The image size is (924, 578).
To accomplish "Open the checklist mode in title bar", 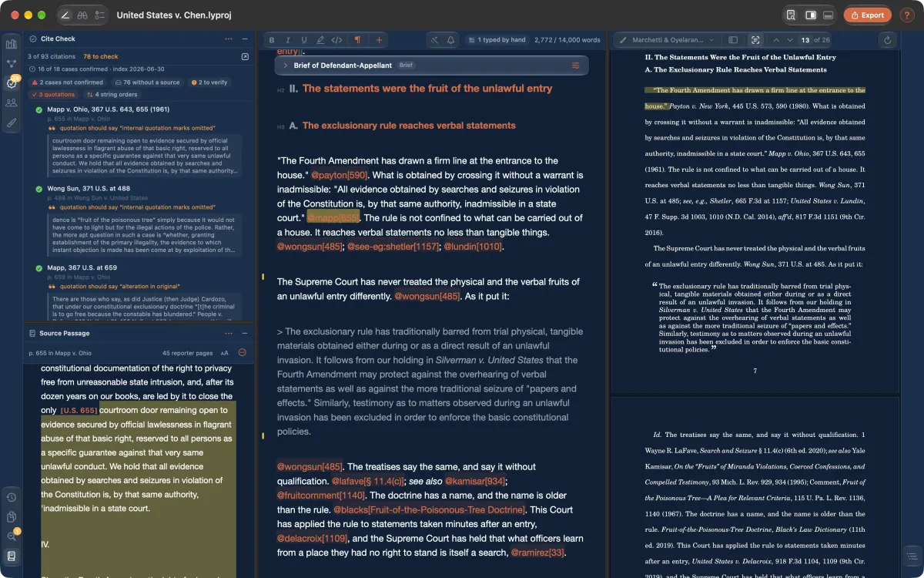I will (x=99, y=15).
